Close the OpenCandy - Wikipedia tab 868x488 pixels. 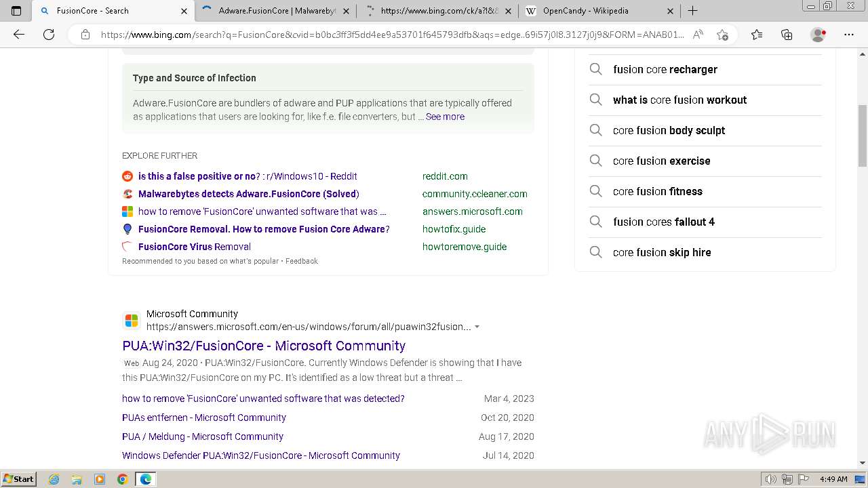pyautogui.click(x=670, y=11)
